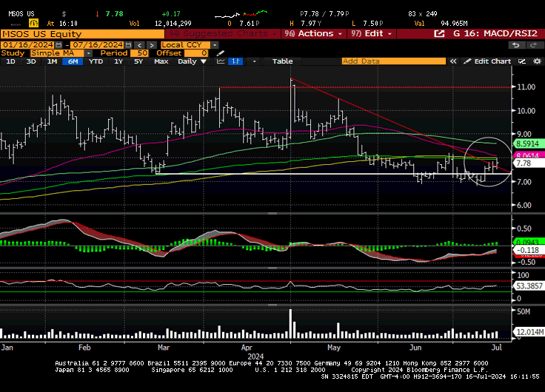Click the divider handle below price chart
The height and width of the screenshot is (392, 545).
pyautogui.click(x=272, y=213)
